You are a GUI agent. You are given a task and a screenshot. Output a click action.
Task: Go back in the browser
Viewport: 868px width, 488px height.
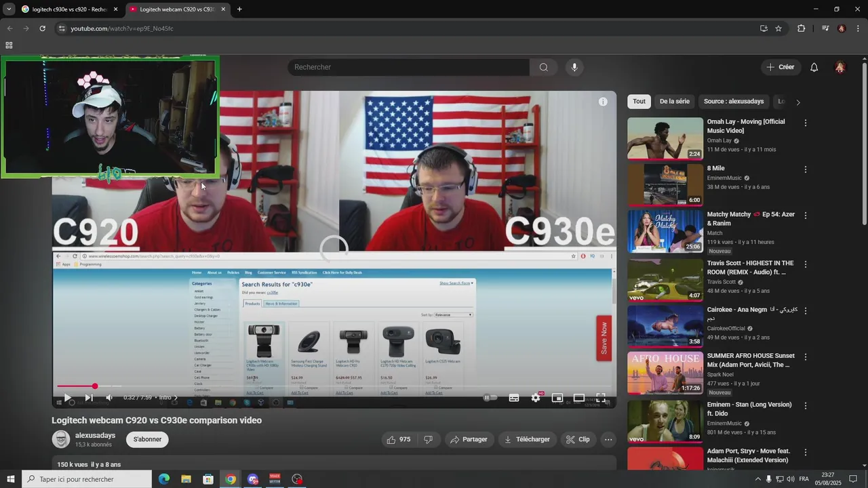tap(9, 28)
